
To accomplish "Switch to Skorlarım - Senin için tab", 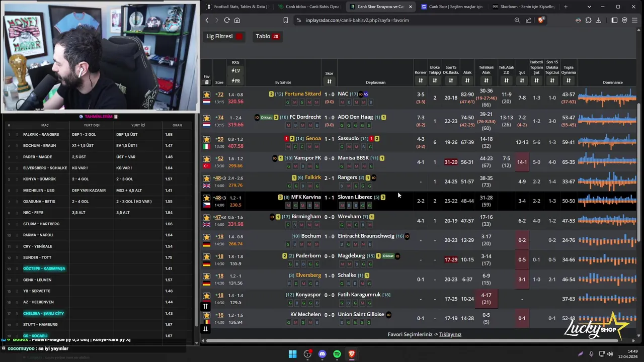I will (x=523, y=7).
